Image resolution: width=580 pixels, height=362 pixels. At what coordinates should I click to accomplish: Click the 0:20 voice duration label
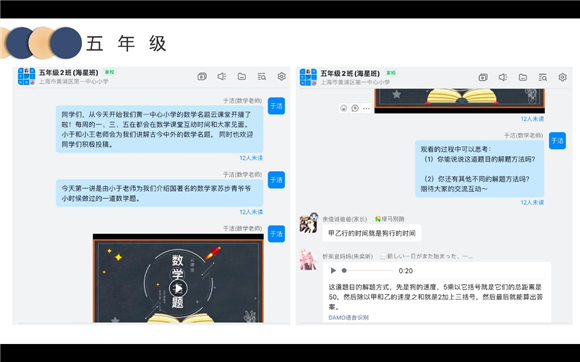tap(406, 271)
